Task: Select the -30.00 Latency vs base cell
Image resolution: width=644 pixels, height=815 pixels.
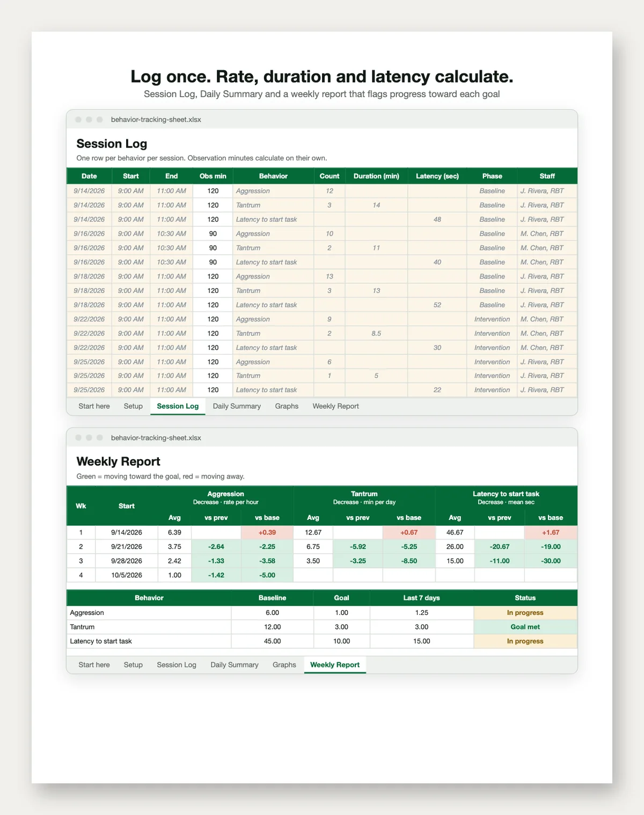Action: (x=551, y=561)
